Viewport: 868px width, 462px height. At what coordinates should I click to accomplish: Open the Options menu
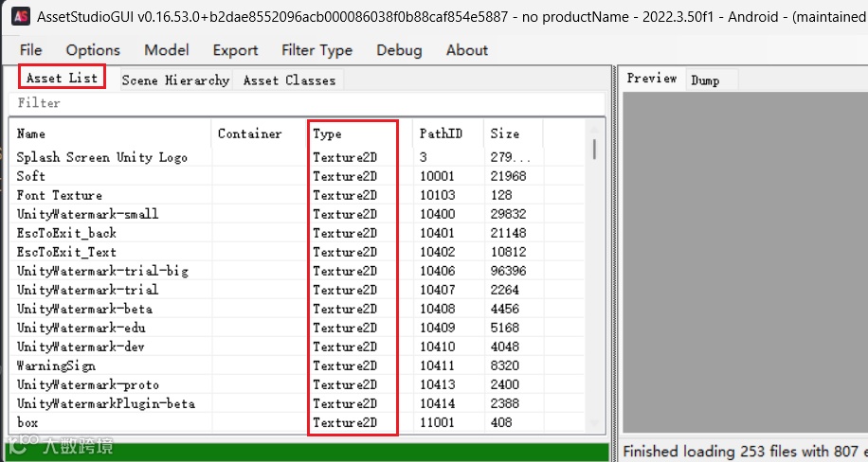[93, 50]
